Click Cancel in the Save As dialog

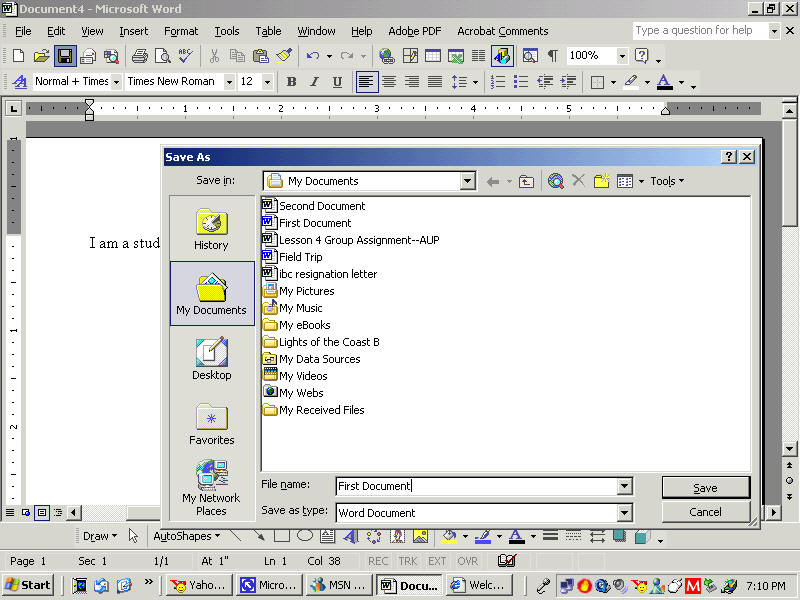706,512
